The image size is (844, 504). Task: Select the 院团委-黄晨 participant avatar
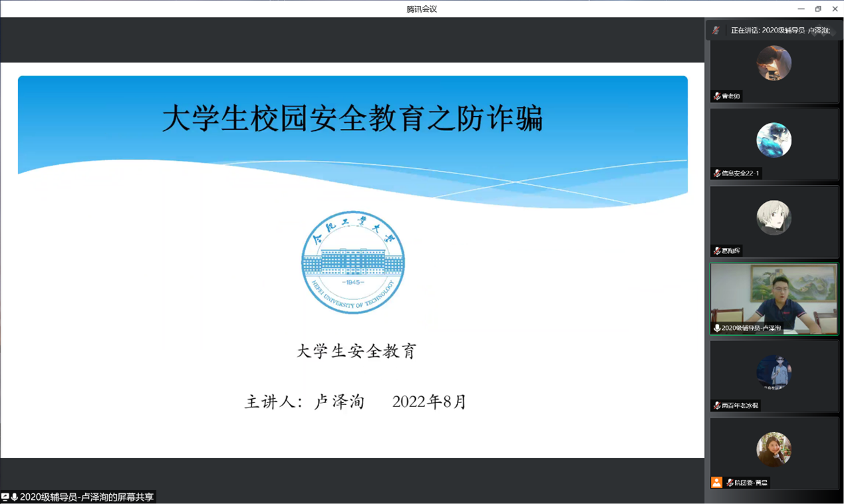tap(774, 449)
